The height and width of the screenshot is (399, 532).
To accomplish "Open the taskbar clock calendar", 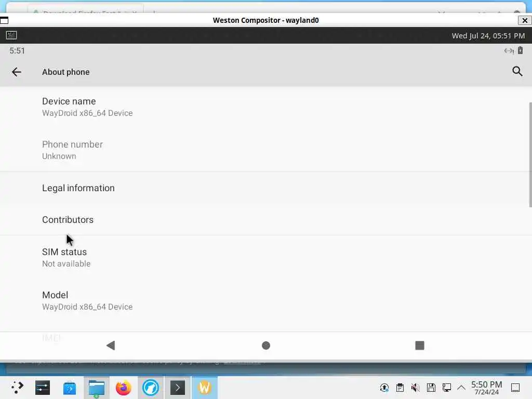I will coord(486,388).
